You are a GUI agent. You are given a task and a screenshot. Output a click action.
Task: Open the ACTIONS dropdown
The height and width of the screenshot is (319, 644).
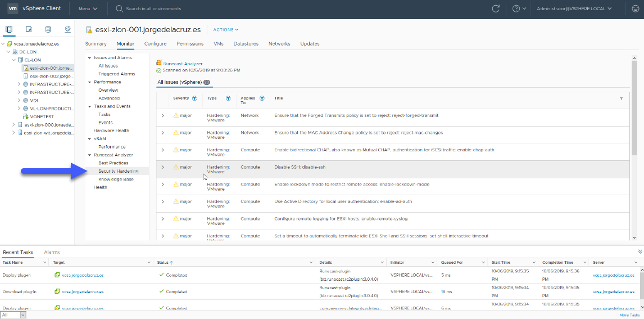pos(225,30)
